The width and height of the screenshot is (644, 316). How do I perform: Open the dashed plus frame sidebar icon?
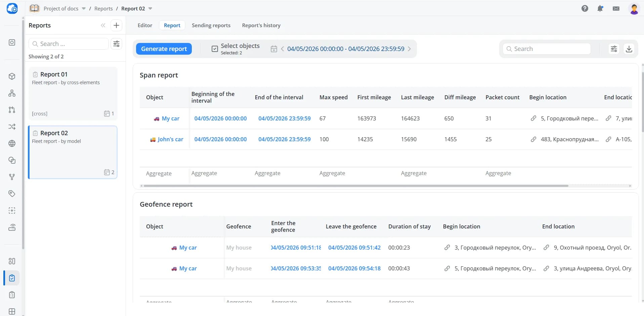(12, 211)
